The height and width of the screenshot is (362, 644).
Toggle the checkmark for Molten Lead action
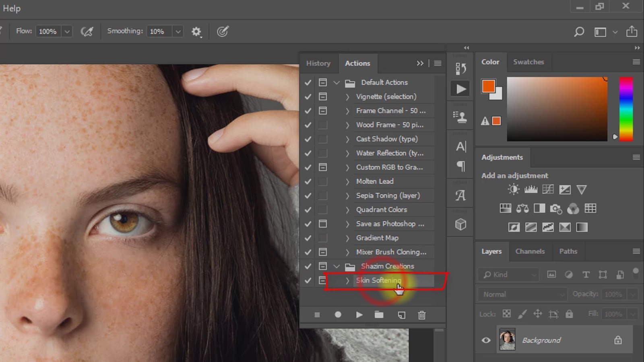[x=308, y=181]
